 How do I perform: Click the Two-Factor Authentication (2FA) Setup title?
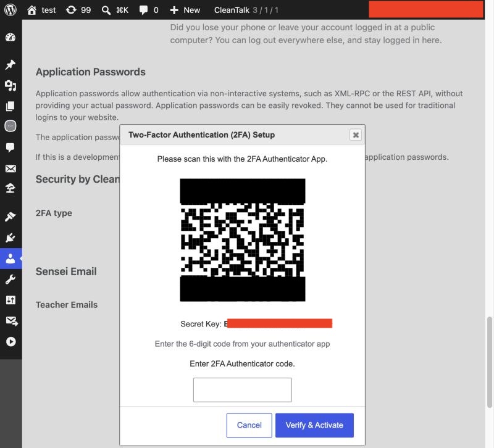tap(202, 135)
